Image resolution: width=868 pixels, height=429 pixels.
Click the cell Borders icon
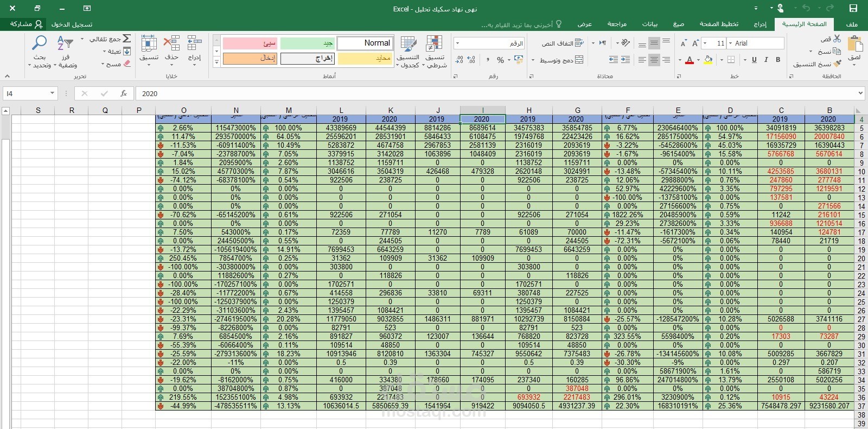pos(731,60)
